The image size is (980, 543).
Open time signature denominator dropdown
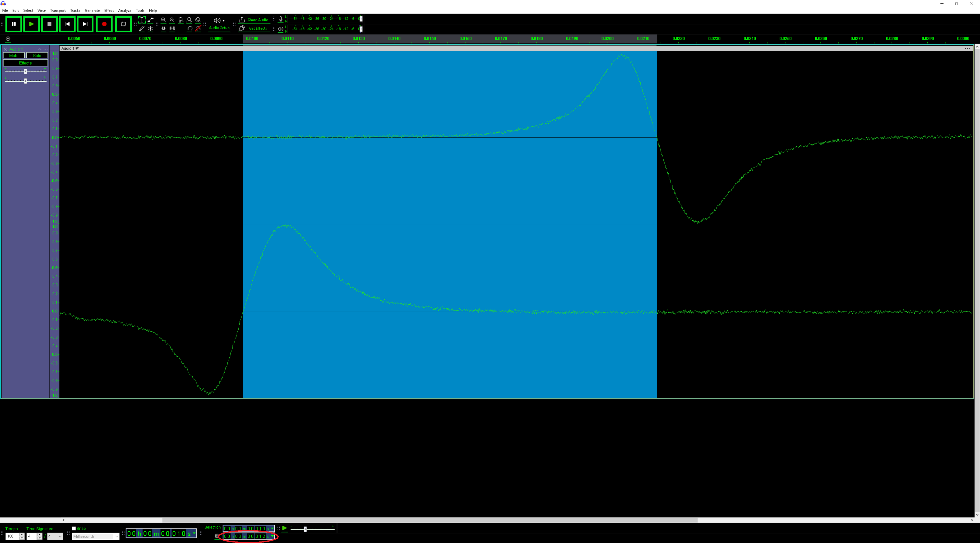pos(55,537)
